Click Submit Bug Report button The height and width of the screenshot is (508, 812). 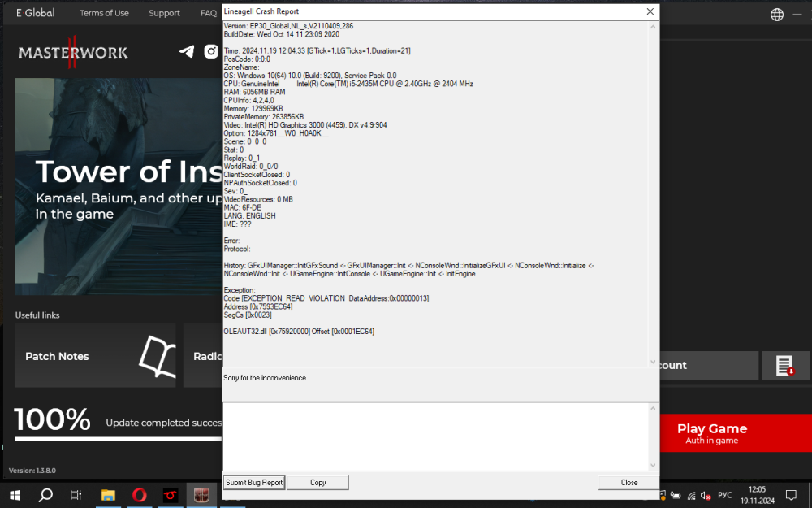click(x=254, y=482)
